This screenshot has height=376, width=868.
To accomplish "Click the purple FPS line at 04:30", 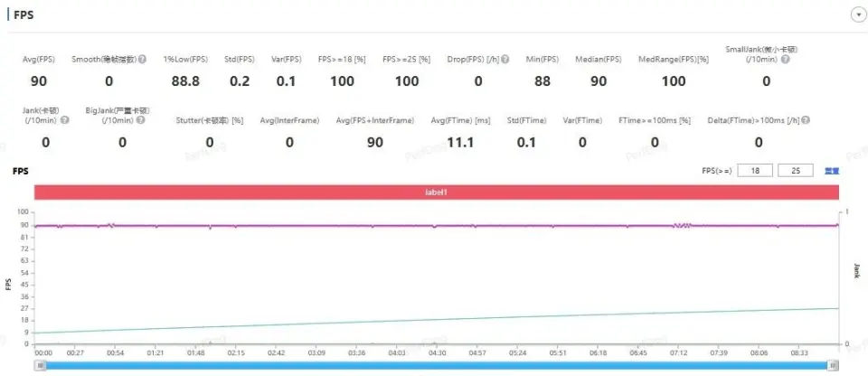I will coord(436,226).
